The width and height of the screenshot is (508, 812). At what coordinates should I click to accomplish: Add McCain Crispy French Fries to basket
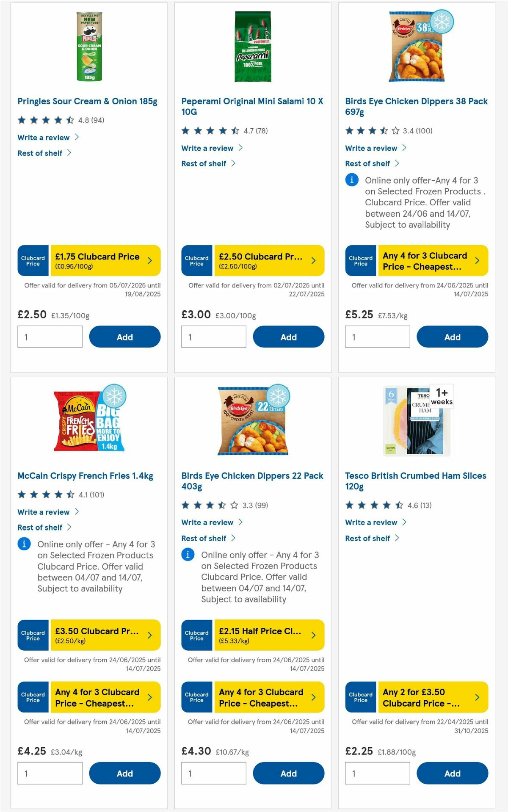pyautogui.click(x=124, y=773)
